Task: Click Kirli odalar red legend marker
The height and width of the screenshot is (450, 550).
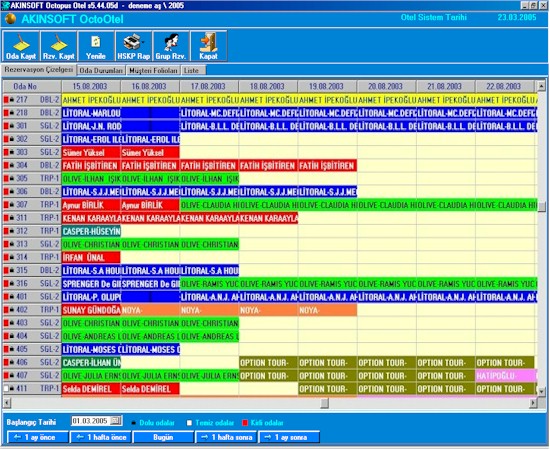Action: (245, 423)
